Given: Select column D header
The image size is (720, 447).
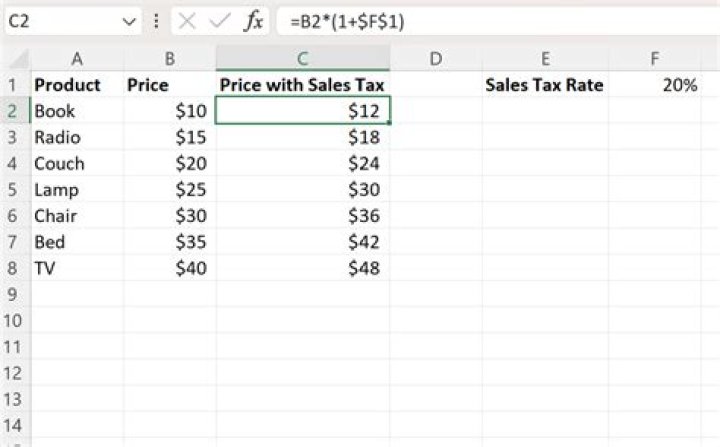Looking at the screenshot, I should (435, 59).
